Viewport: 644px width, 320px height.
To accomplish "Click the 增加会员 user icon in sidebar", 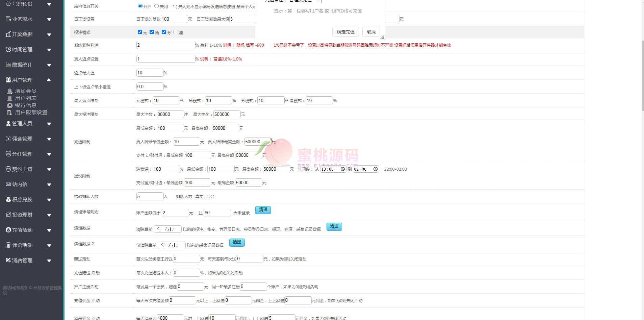I will [x=10, y=91].
